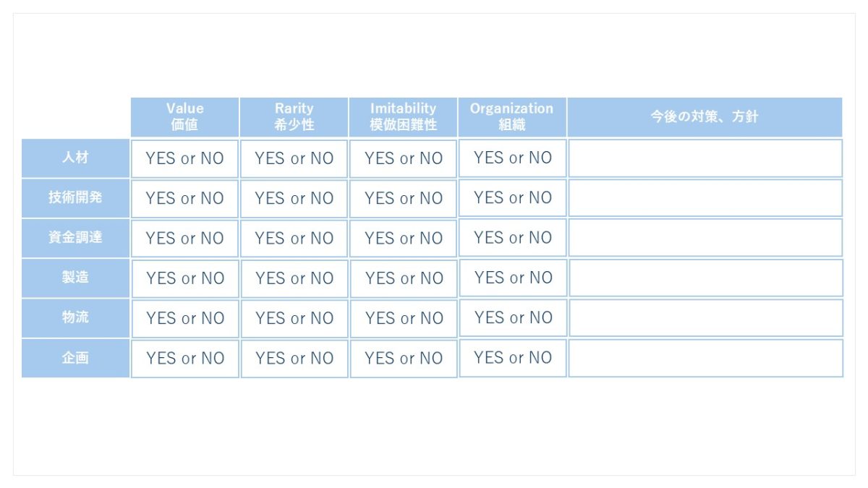Select the Organization 組織 header cell
Screen dimensions: 868x488
pos(511,116)
